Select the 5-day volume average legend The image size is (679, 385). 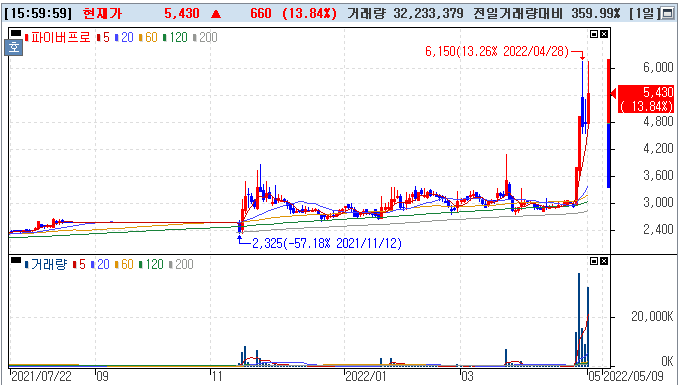point(79,265)
